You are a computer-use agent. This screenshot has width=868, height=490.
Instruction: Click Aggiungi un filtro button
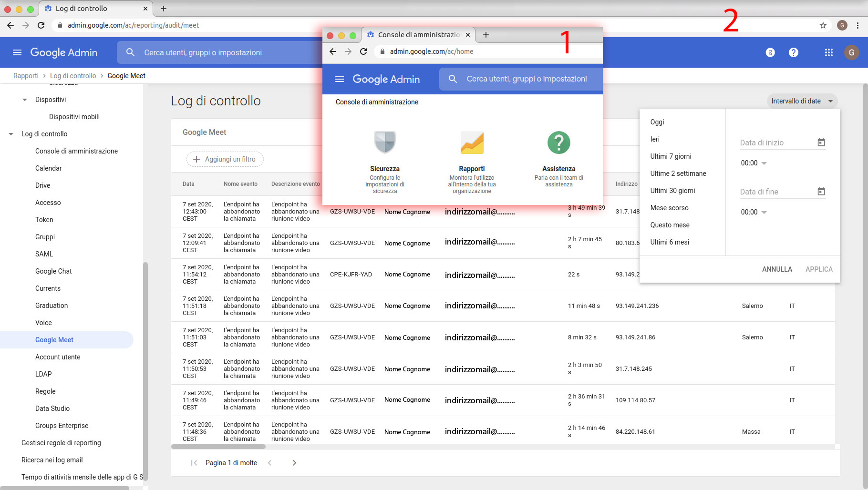(x=225, y=159)
